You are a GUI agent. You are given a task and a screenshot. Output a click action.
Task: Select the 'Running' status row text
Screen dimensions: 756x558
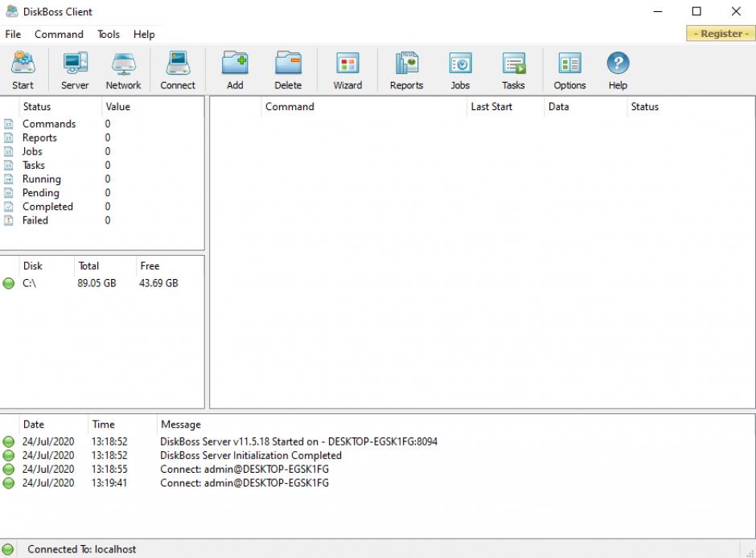(42, 178)
